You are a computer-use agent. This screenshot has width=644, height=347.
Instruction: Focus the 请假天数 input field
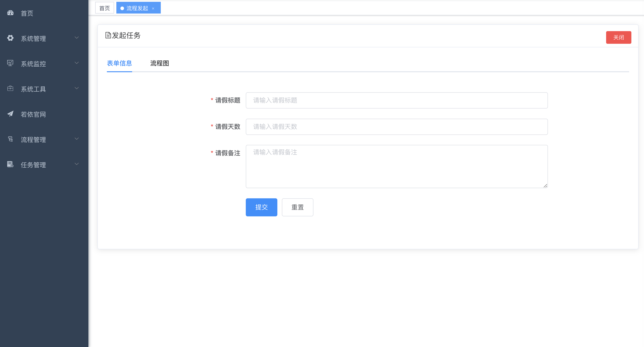tap(397, 127)
